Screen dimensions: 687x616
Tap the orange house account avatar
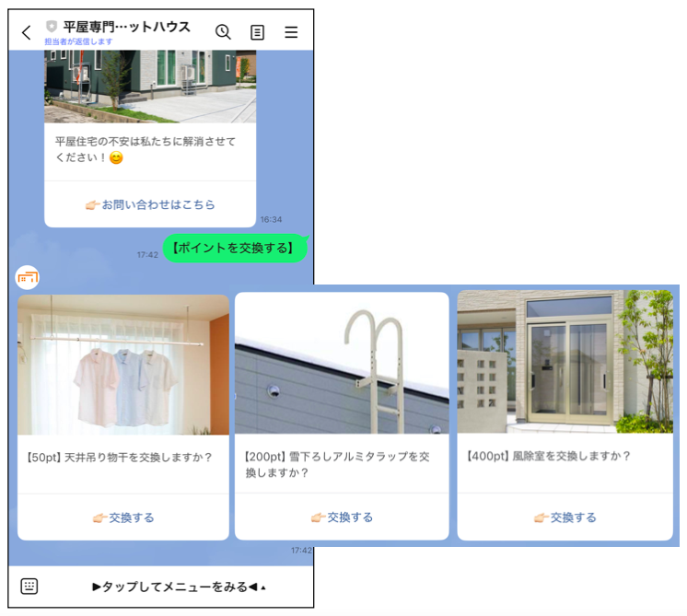(28, 277)
